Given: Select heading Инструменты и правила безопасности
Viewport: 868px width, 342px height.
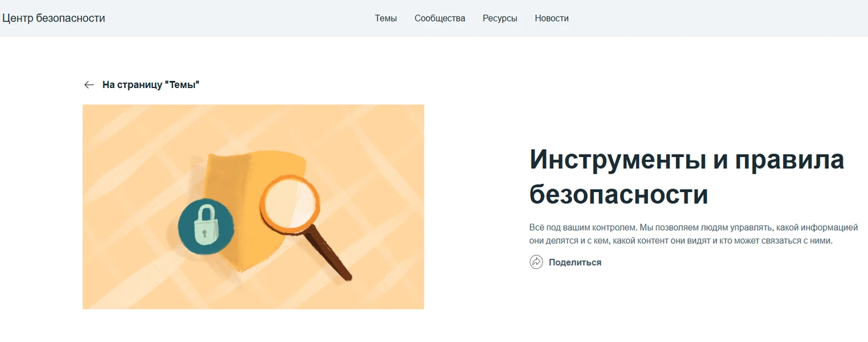Looking at the screenshot, I should tap(687, 177).
